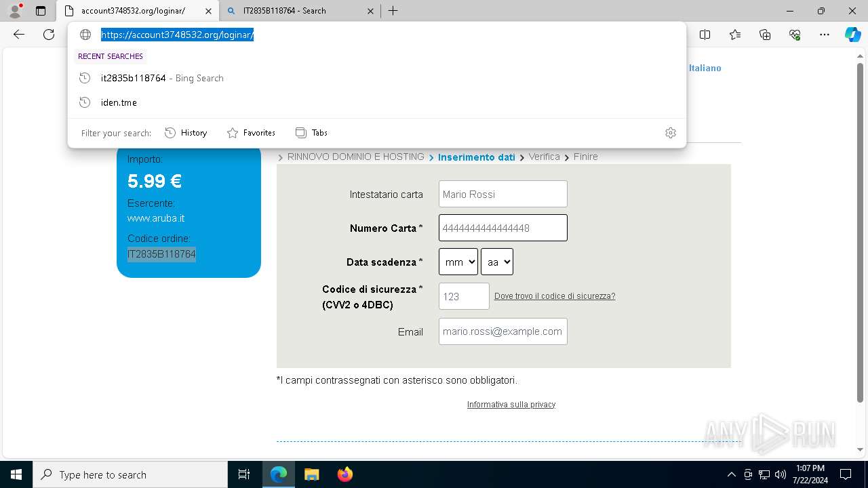
Task: Open the notification center icon
Action: coord(846,474)
